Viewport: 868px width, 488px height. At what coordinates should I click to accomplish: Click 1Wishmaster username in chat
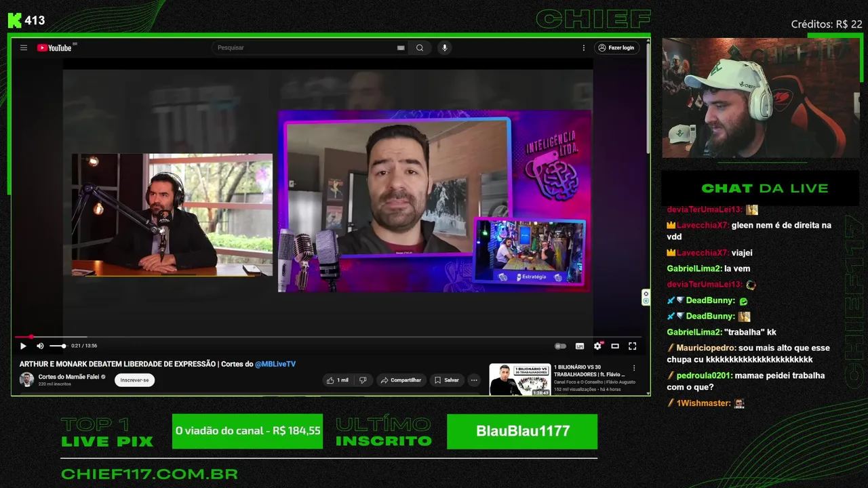pos(703,403)
